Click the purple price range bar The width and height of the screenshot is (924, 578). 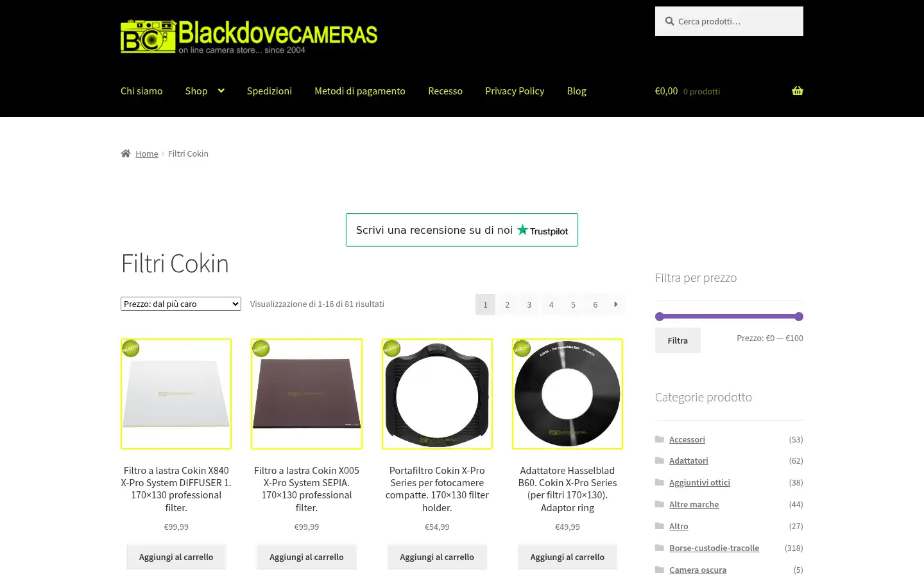[x=729, y=317]
